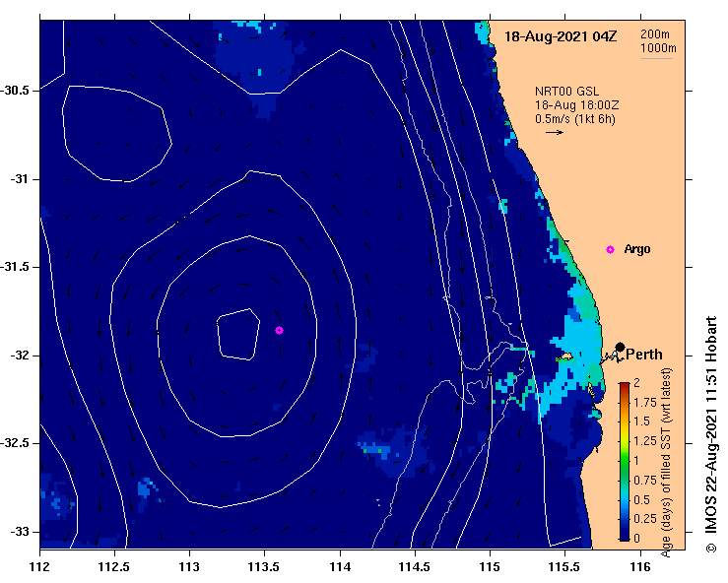Screen dimensions: 728x583
Task: Click the velocity scale arrow under 0.5m/s
Action: tap(555, 133)
